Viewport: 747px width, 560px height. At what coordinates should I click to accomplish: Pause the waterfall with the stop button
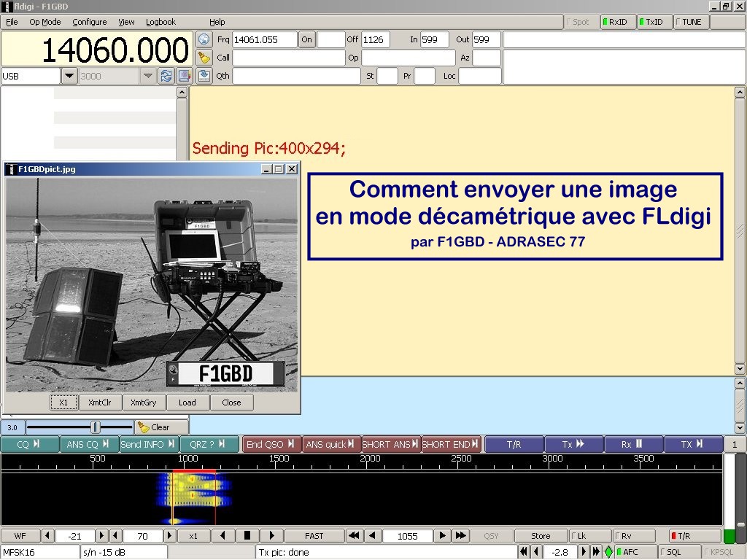pyautogui.click(x=247, y=536)
